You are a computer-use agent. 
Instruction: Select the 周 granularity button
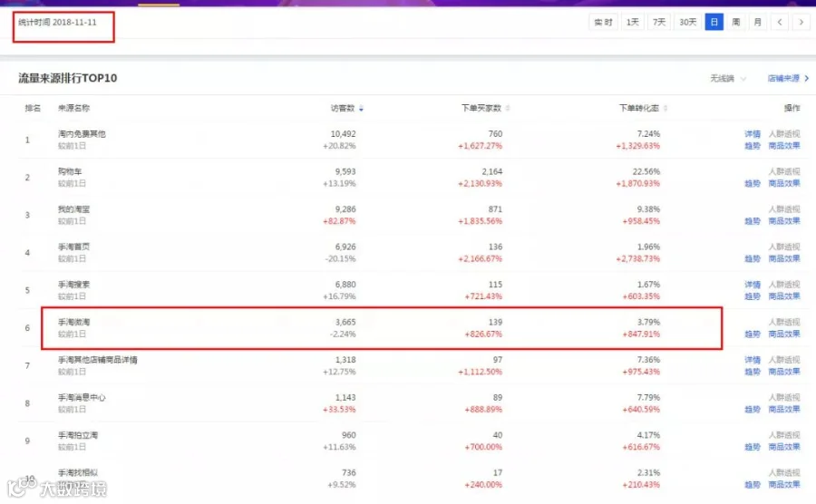pyautogui.click(x=736, y=22)
